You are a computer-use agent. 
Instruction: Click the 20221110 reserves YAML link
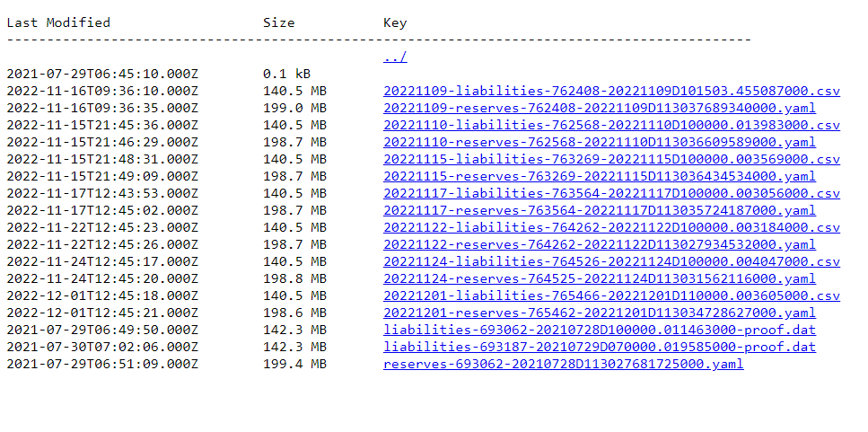(x=599, y=142)
